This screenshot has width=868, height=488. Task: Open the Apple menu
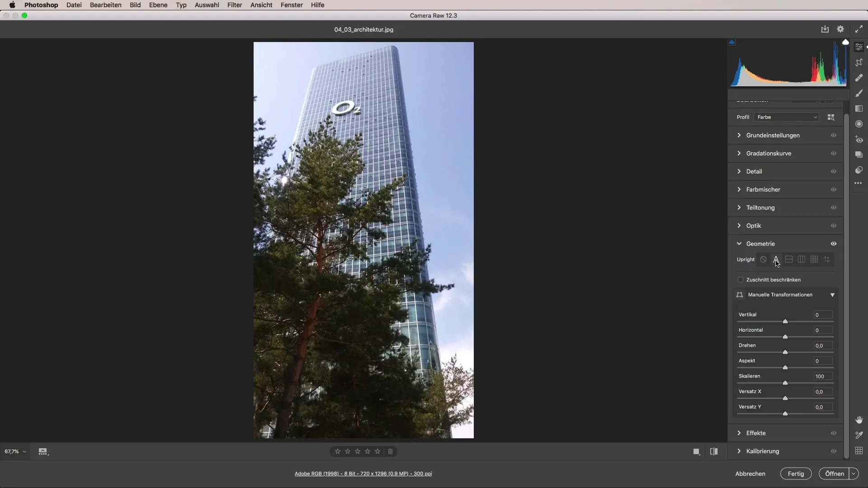12,5
